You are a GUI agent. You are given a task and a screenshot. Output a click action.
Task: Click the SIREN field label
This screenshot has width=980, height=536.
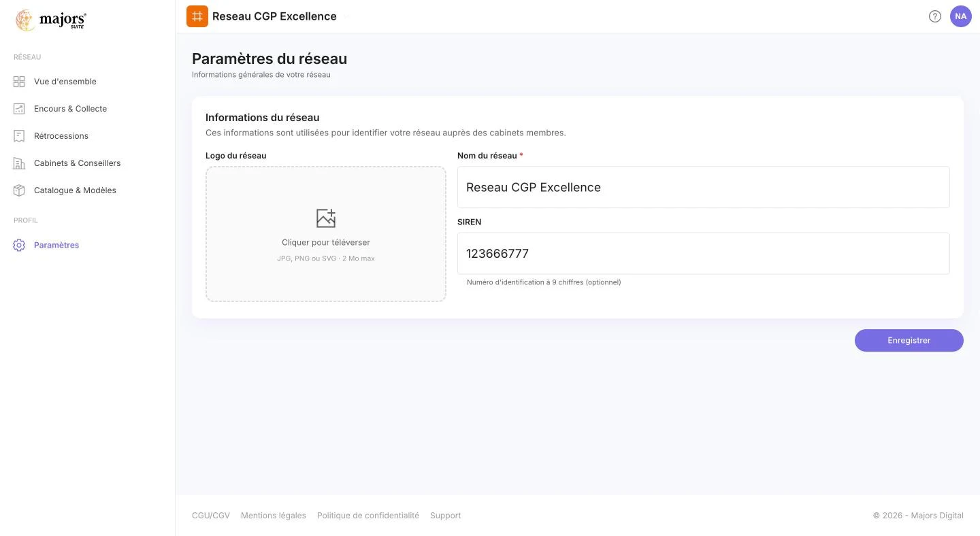coord(470,222)
